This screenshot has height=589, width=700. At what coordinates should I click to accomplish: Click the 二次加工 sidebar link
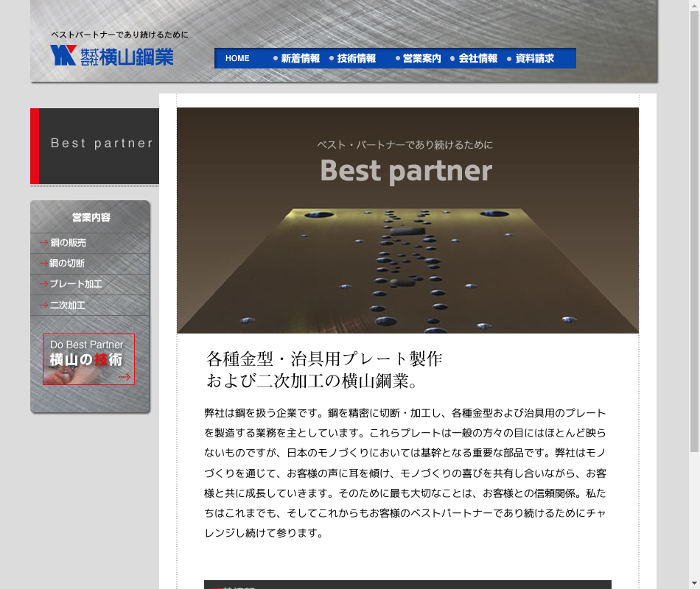(x=67, y=305)
